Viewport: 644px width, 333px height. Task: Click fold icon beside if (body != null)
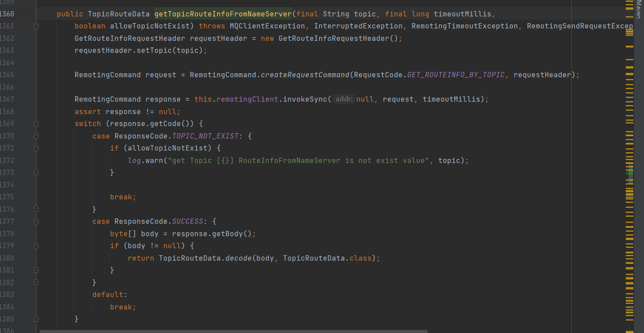tap(36, 246)
